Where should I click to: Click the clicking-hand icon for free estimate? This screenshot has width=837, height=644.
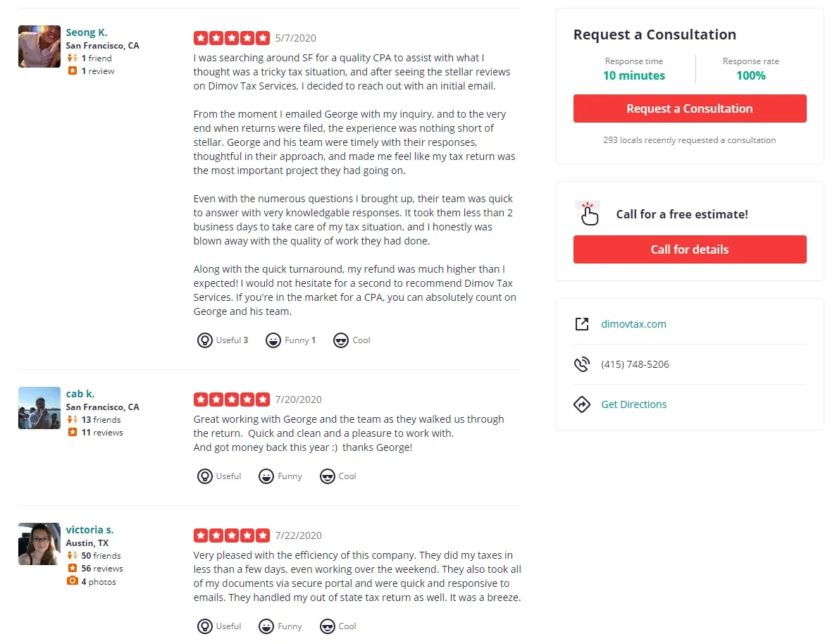(588, 213)
